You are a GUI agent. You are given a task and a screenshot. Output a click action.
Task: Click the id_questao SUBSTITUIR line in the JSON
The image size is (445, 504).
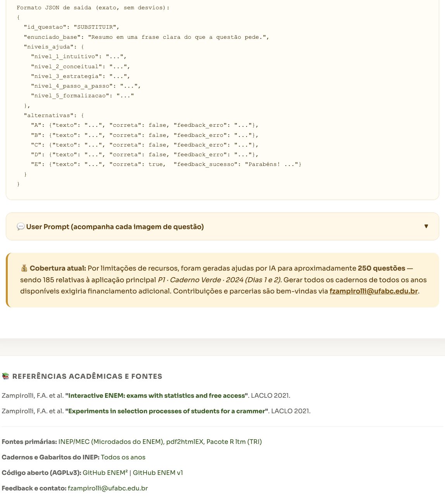(71, 27)
